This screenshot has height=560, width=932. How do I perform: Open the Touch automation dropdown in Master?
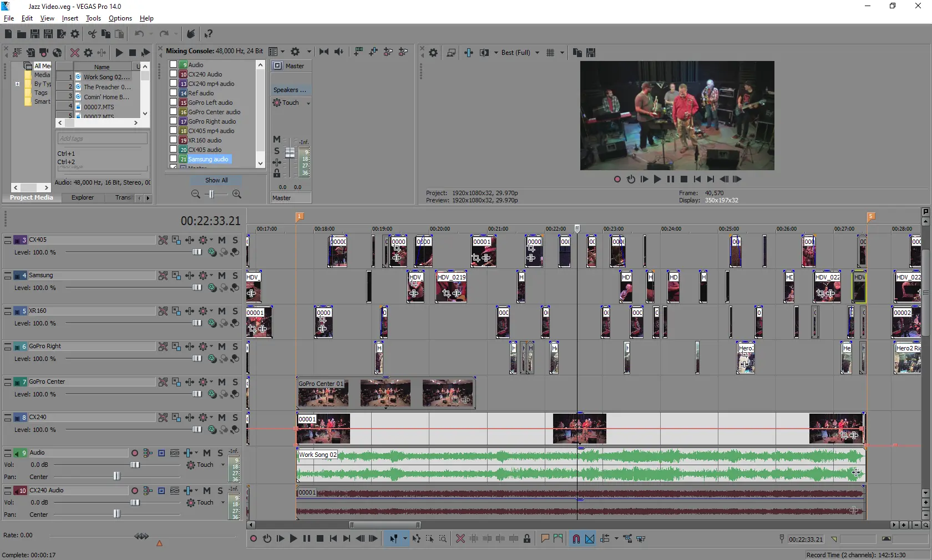[308, 103]
